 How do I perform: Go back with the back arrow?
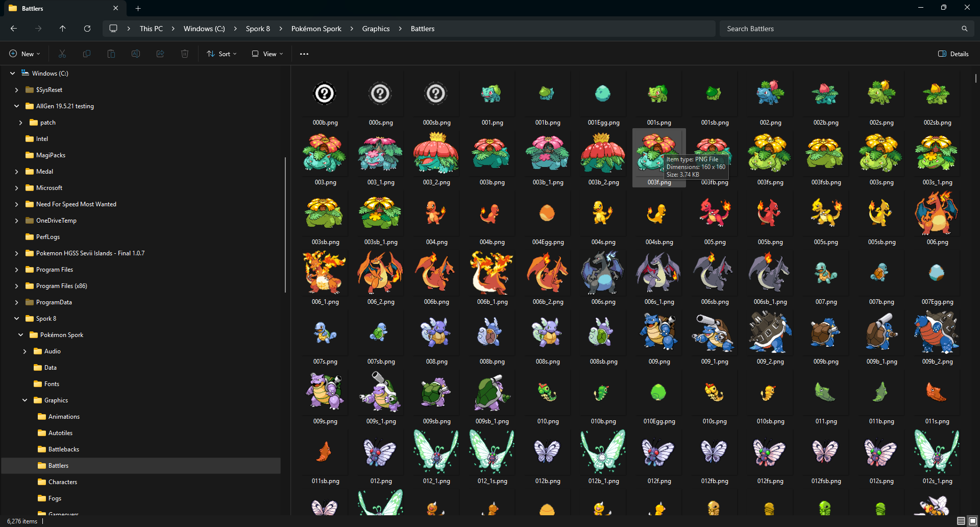14,29
